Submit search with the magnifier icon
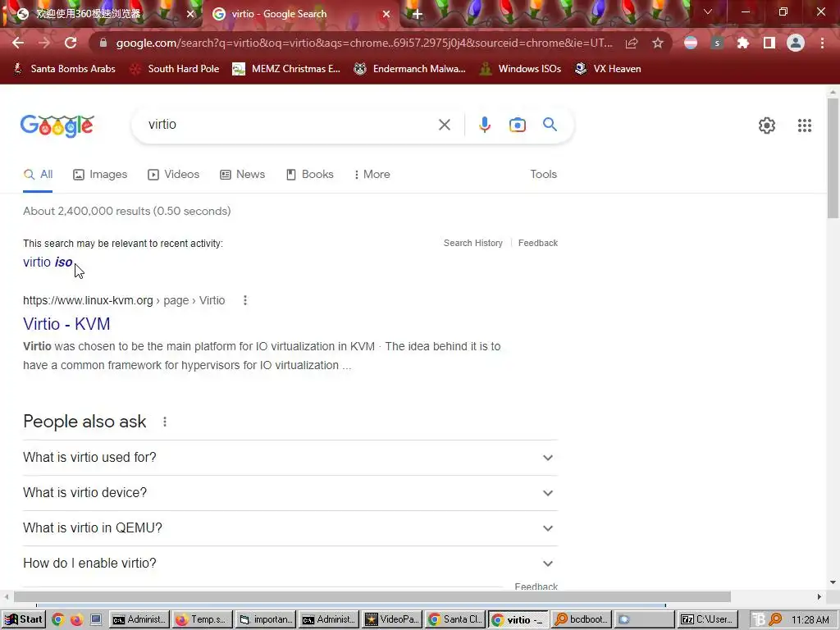840x630 pixels. [550, 125]
